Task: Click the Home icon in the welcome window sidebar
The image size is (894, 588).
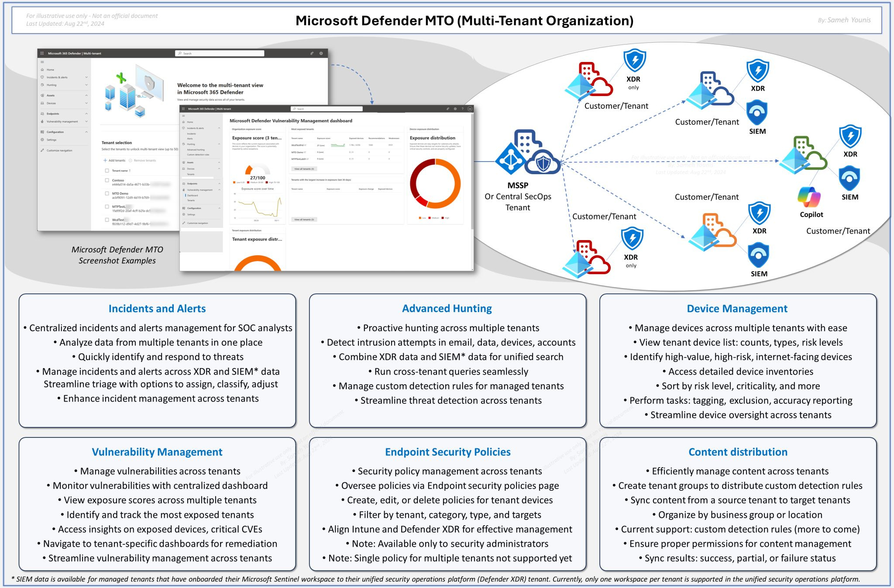Action: click(x=42, y=69)
